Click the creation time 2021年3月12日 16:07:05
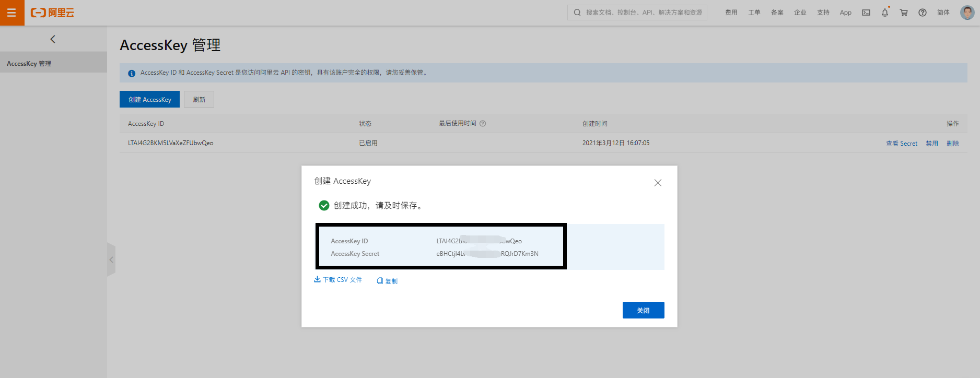Screen dimensions: 980x378 point(616,143)
